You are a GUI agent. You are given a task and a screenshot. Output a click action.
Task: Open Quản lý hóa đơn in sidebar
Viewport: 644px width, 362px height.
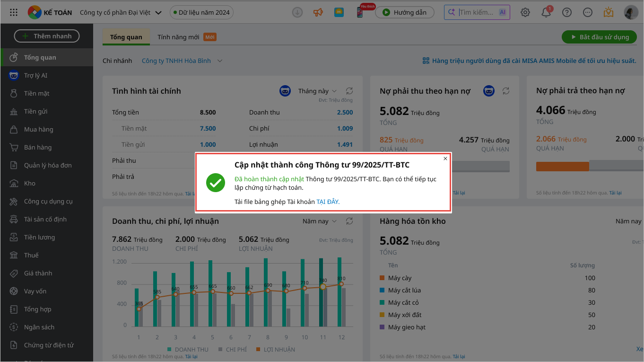(x=48, y=165)
